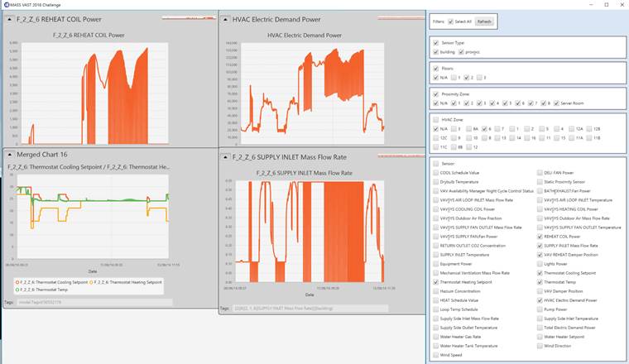Screen dimensions: 629x364
Task: Disable HVAC Electric Demand Power sensor
Action: 540,300
